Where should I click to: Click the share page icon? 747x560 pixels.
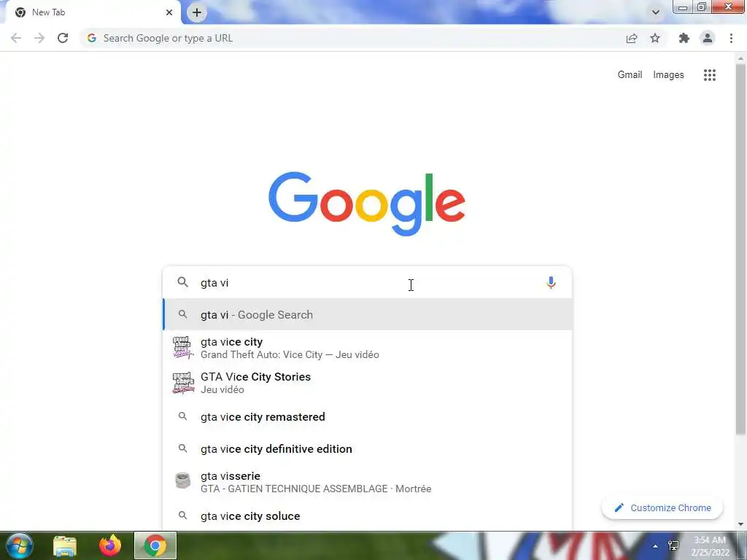click(631, 38)
